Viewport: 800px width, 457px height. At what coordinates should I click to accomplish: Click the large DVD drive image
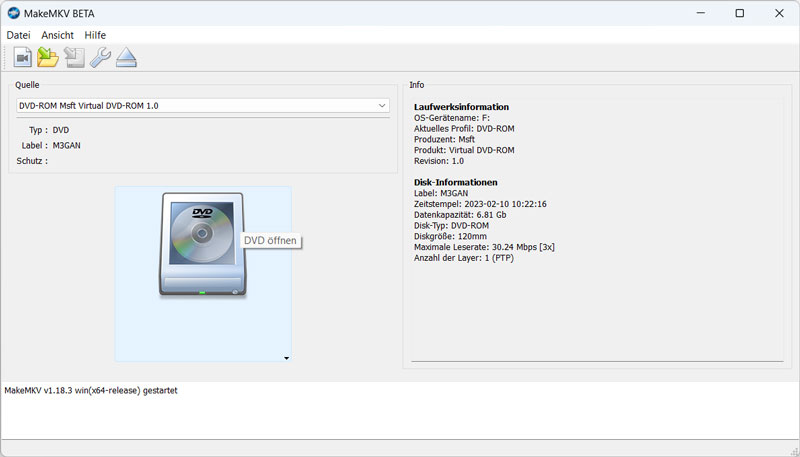point(201,245)
